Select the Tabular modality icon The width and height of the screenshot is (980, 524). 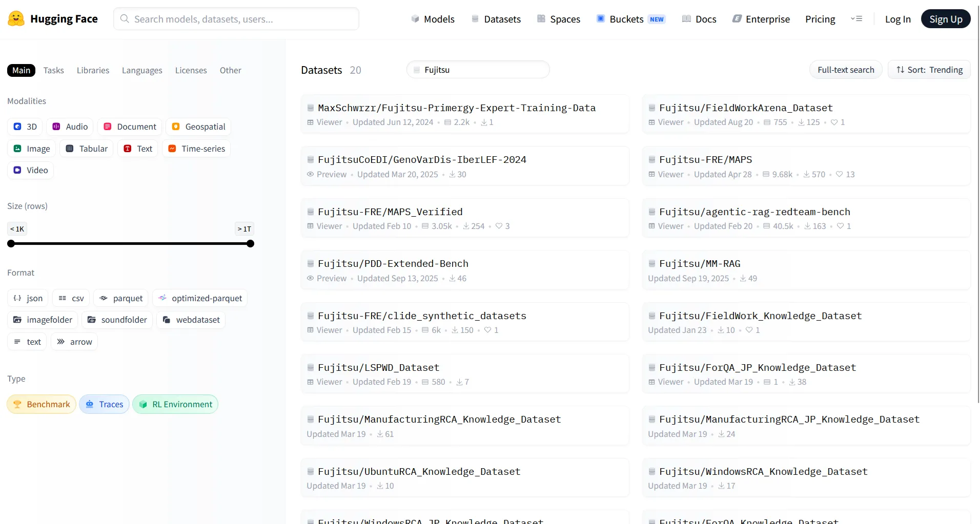(x=70, y=149)
